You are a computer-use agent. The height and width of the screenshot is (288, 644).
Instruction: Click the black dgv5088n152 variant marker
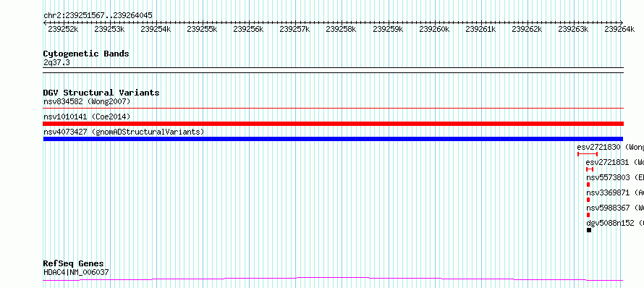pos(589,230)
